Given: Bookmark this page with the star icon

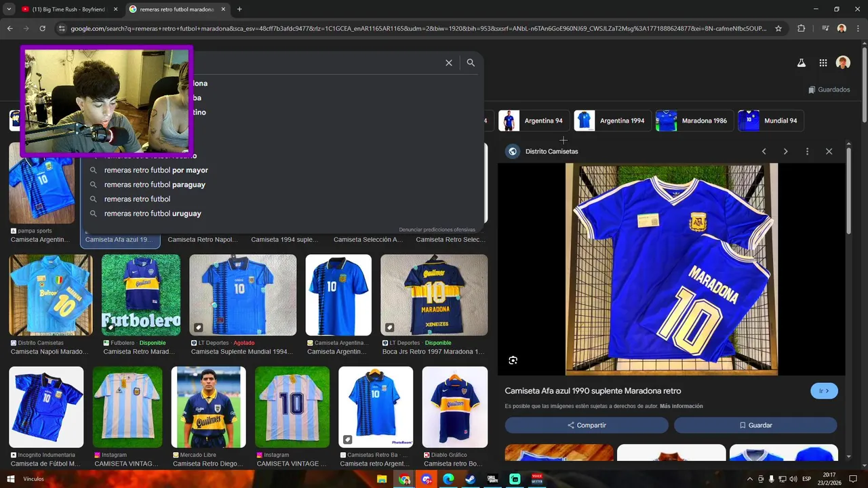Looking at the screenshot, I should click(778, 28).
